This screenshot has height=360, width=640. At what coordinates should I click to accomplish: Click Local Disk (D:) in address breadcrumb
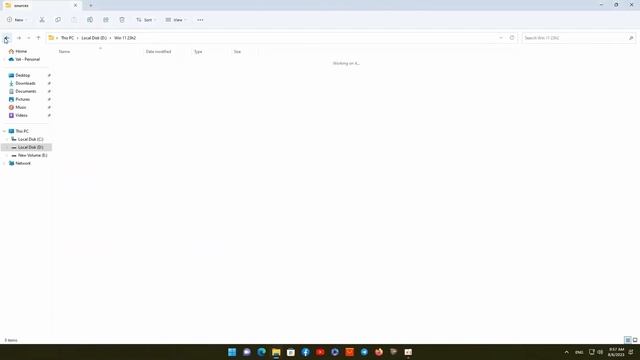[94, 38]
